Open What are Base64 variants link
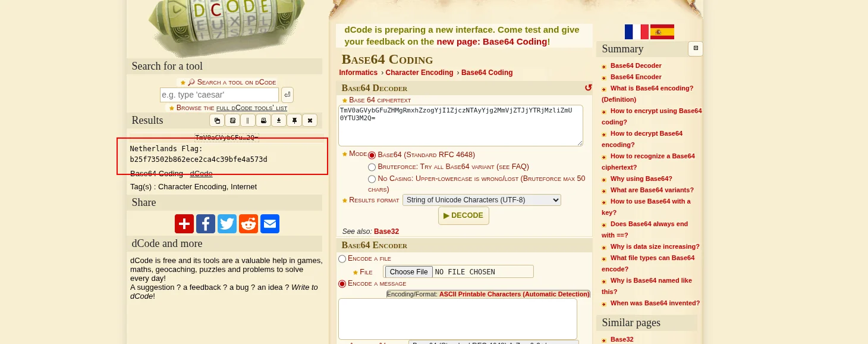Viewport: 868px width, 344px height. 652,190
